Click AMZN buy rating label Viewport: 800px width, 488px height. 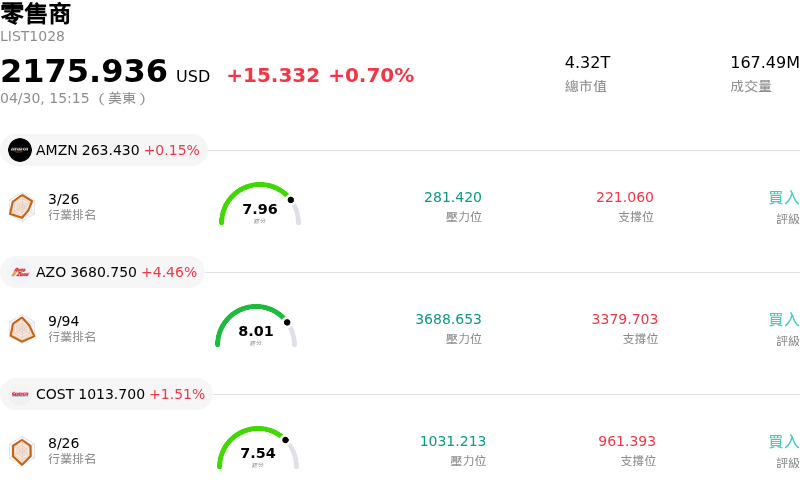point(783,198)
